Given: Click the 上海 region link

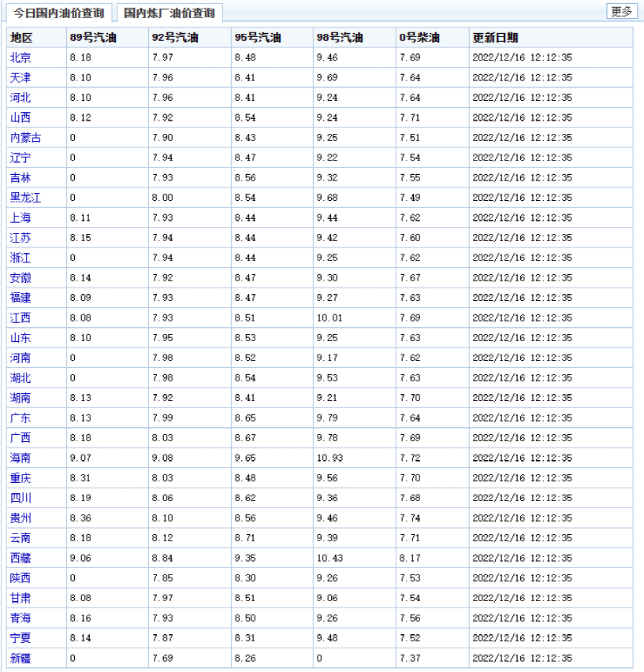Looking at the screenshot, I should [20, 217].
